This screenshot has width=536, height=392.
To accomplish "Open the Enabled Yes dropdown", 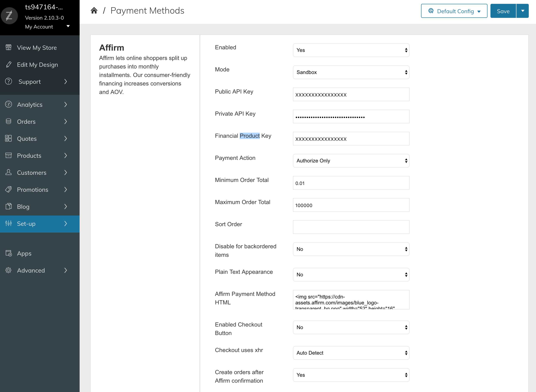I will pos(351,50).
